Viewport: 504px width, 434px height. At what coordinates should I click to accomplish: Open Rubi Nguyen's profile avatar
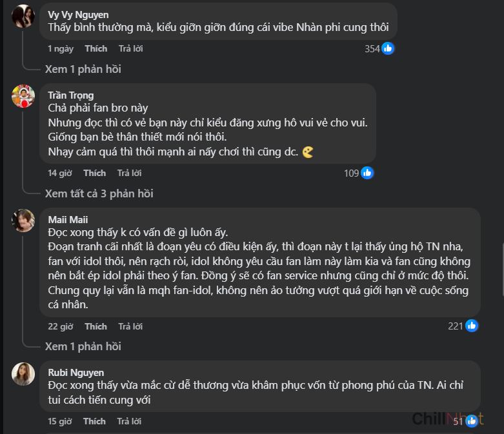(x=23, y=373)
